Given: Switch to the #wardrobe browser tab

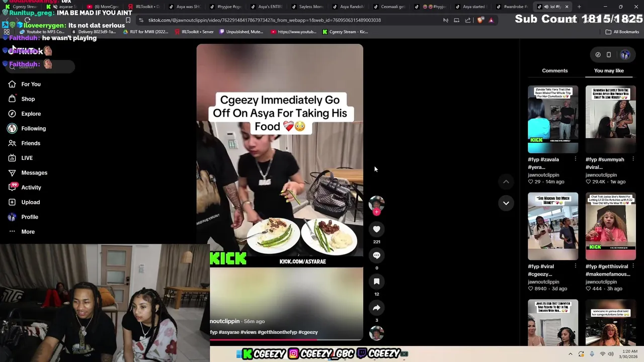Looking at the screenshot, I should pos(511,7).
